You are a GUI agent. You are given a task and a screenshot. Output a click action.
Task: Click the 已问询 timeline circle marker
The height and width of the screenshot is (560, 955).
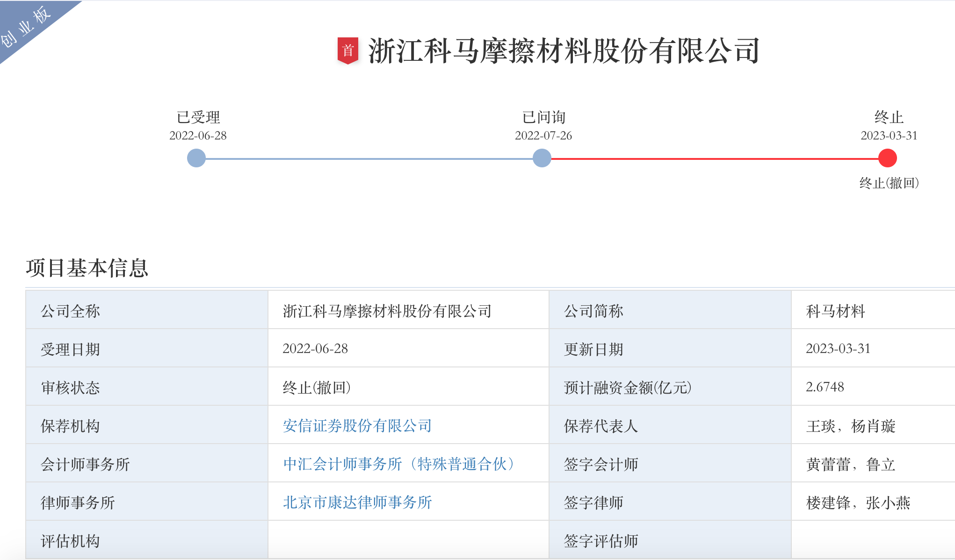pos(542,158)
